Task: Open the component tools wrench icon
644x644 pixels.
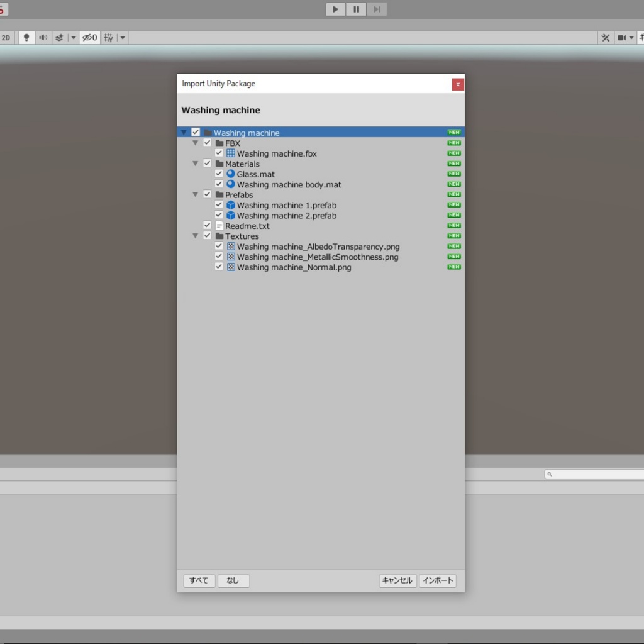Action: pyautogui.click(x=606, y=38)
